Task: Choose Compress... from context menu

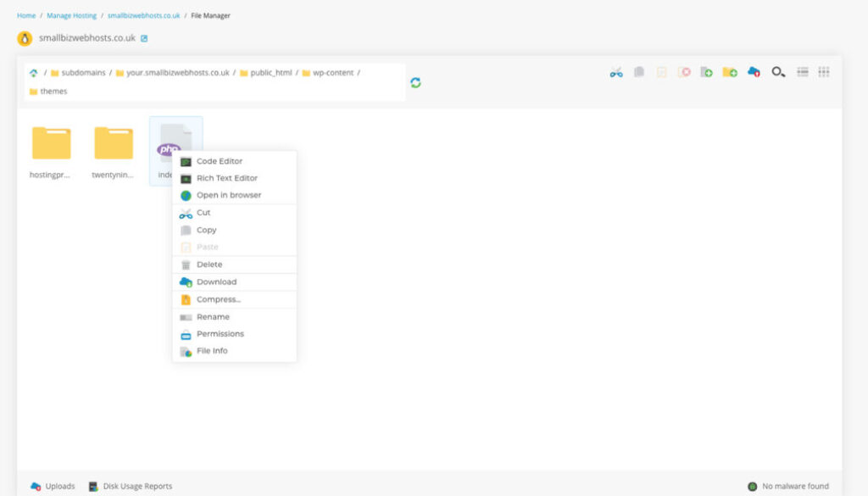Action: 234,299
